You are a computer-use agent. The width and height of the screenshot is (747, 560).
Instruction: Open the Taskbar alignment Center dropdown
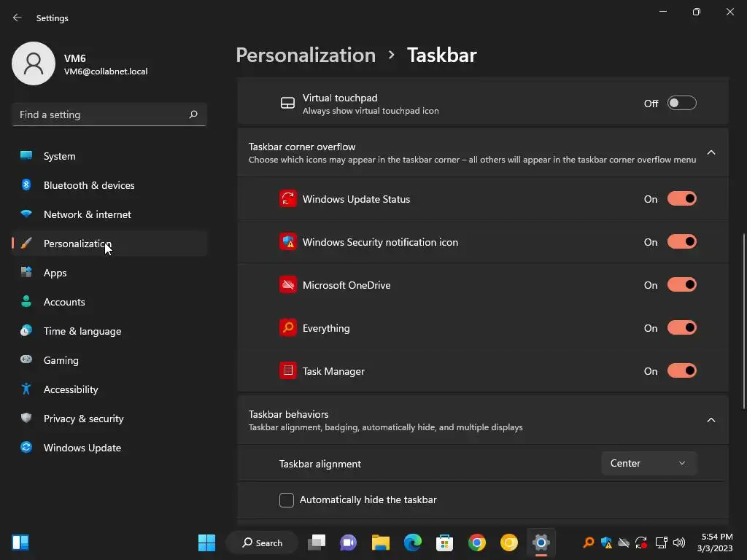click(649, 463)
